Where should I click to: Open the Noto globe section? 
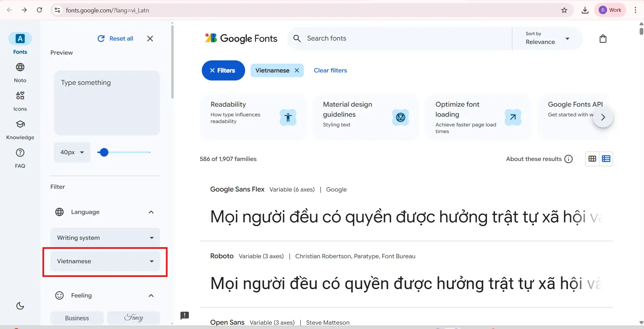20,72
